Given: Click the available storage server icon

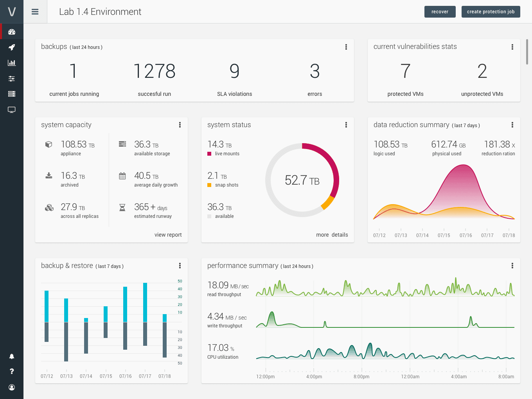Looking at the screenshot, I should (x=122, y=144).
